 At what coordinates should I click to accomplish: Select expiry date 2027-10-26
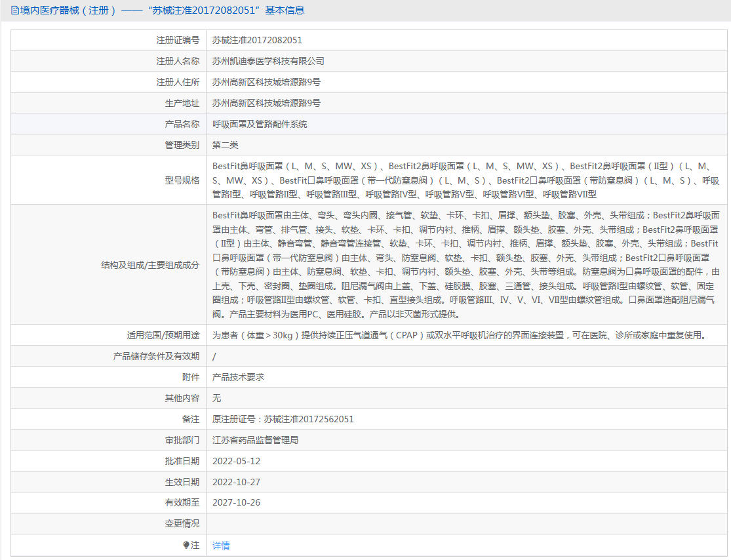(237, 502)
